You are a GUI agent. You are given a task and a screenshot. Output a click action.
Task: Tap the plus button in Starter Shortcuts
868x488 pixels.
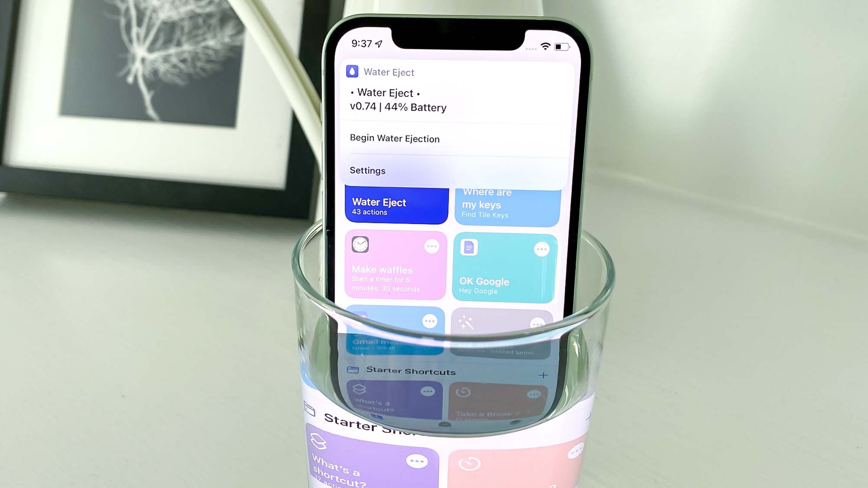[543, 371]
